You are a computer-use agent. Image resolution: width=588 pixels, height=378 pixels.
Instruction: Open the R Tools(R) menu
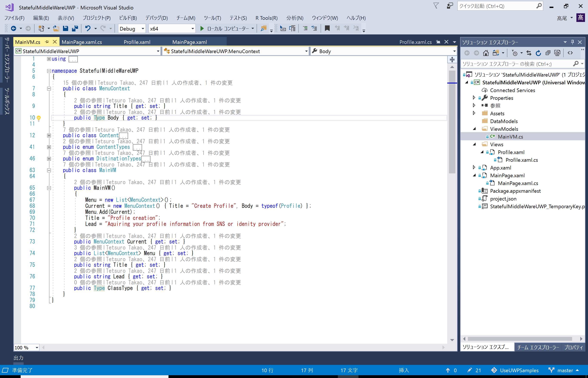coord(266,18)
